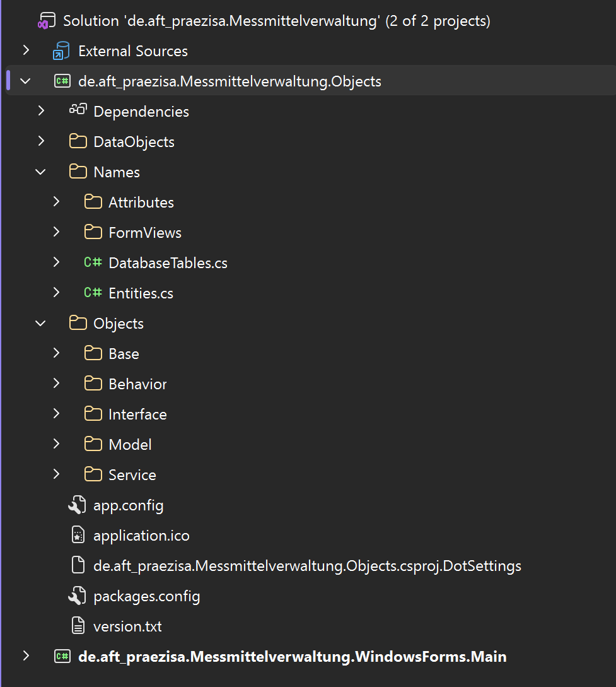616x687 pixels.
Task: Click the C# project icon for WindowsForms.Main
Action: click(x=62, y=656)
